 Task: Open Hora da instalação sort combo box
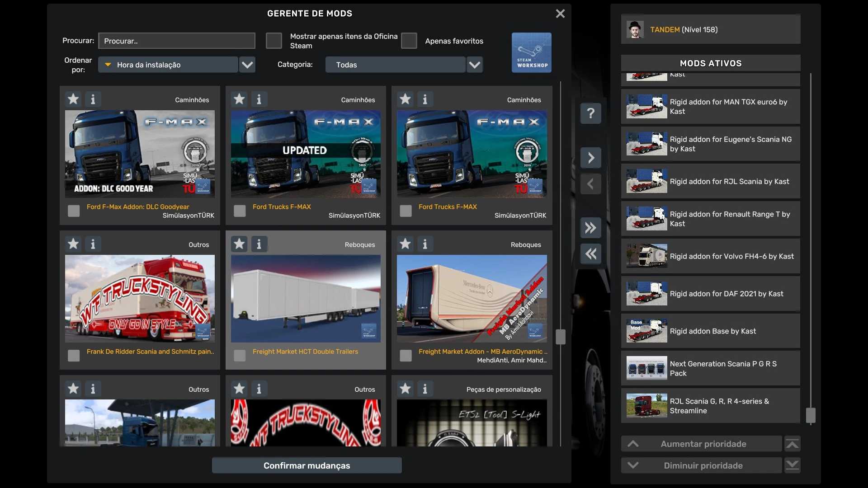point(168,65)
